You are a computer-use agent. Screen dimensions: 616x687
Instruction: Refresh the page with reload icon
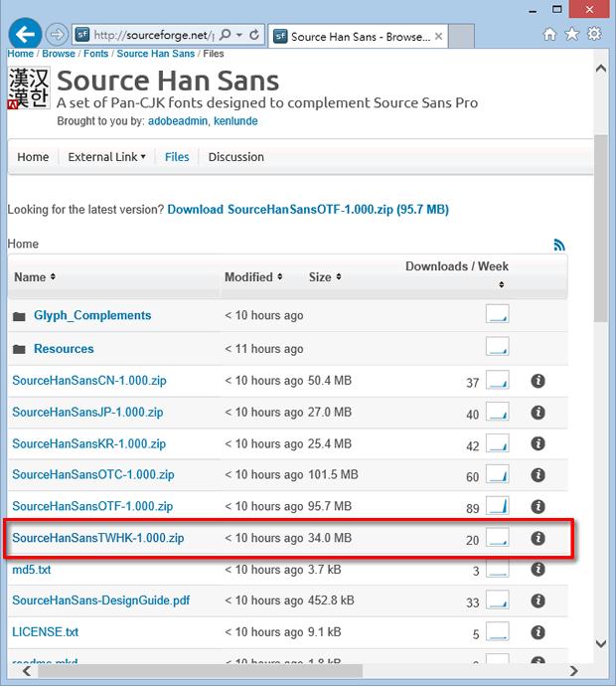pyautogui.click(x=254, y=35)
